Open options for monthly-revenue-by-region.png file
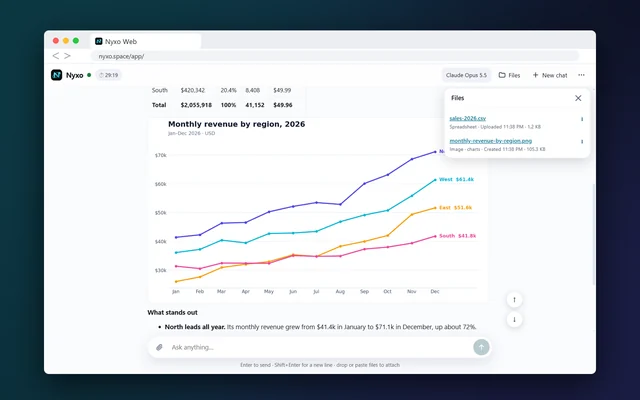Viewport: 640px width, 400px height. pyautogui.click(x=582, y=142)
